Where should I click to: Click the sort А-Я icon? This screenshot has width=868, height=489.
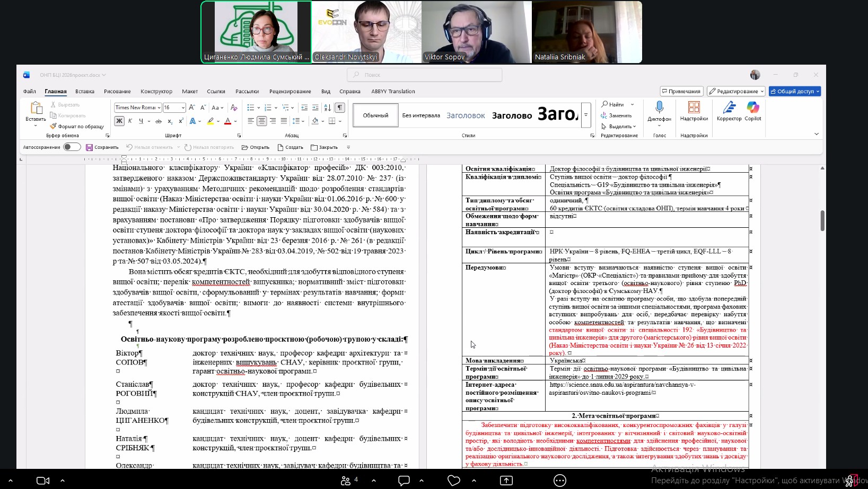point(328,108)
